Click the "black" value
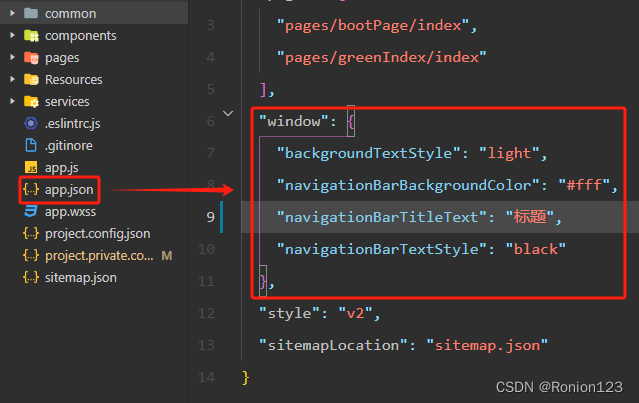 pyautogui.click(x=535, y=249)
